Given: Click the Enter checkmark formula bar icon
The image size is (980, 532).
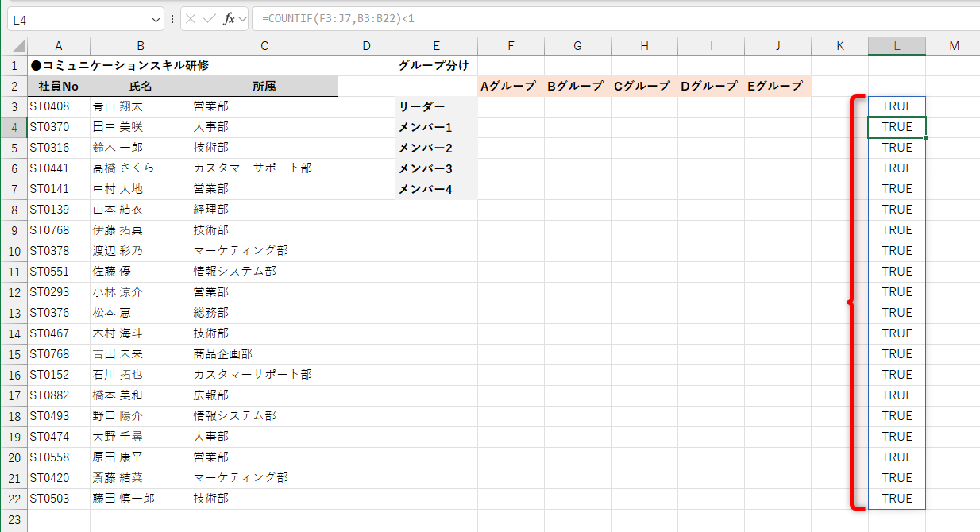Looking at the screenshot, I should point(210,18).
